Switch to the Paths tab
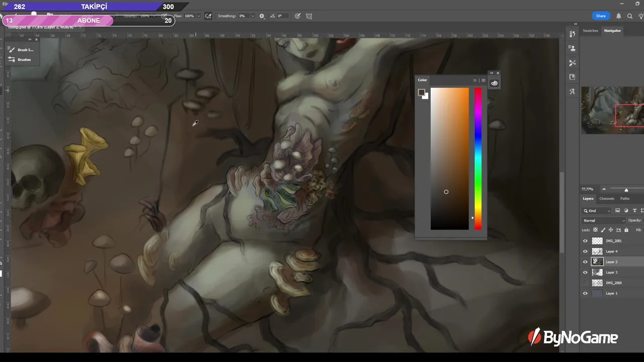The image size is (644, 362). pos(624,199)
